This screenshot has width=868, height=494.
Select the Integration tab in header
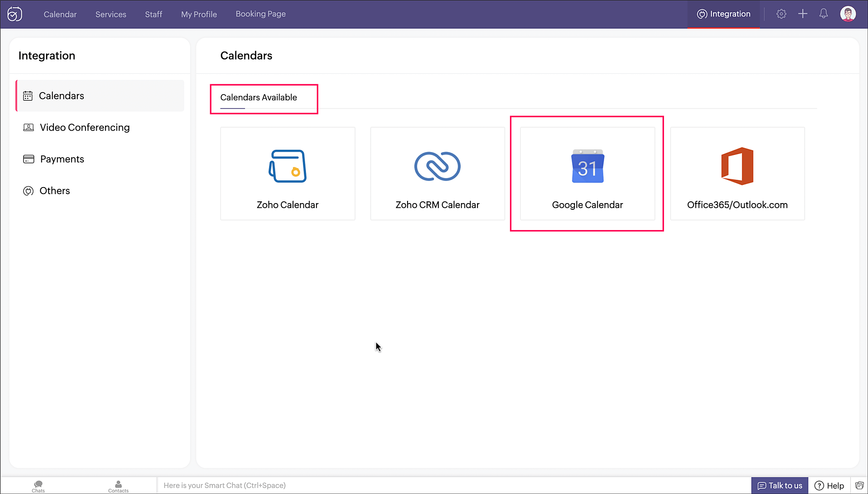723,14
